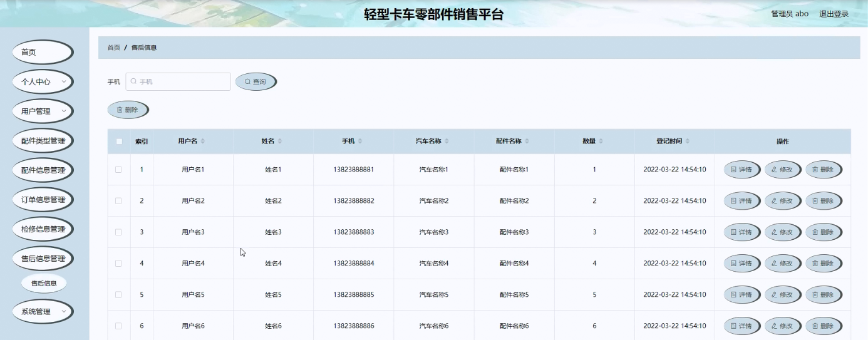Click cell 姓名6
The width and height of the screenshot is (868, 340).
274,326
